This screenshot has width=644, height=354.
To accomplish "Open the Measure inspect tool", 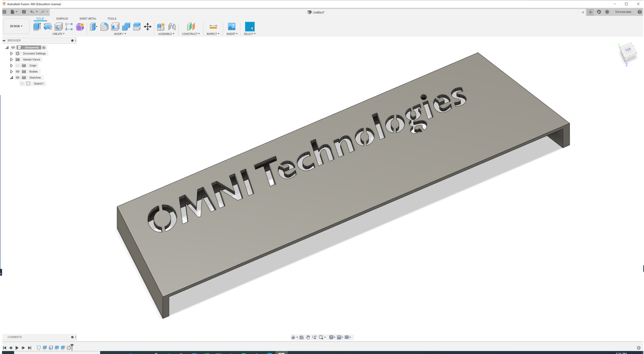I will tap(213, 27).
